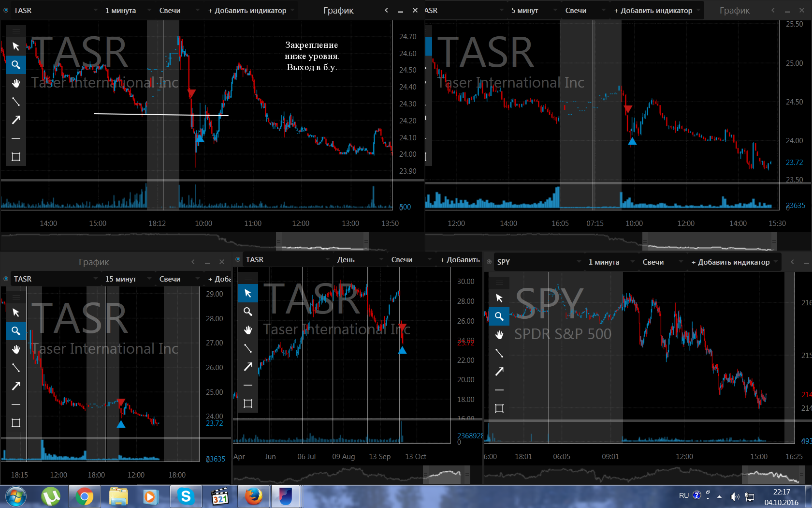This screenshot has width=812, height=508.
Task: Open Skype from the taskbar
Action: [x=186, y=497]
